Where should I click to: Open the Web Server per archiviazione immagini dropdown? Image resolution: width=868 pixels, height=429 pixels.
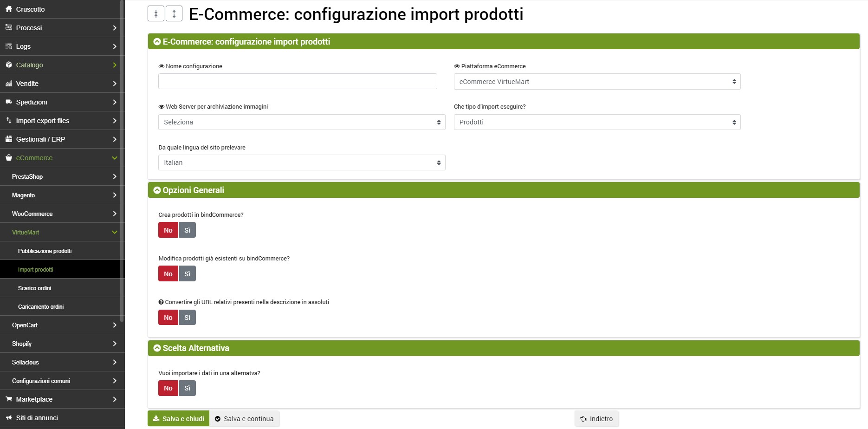pos(301,122)
